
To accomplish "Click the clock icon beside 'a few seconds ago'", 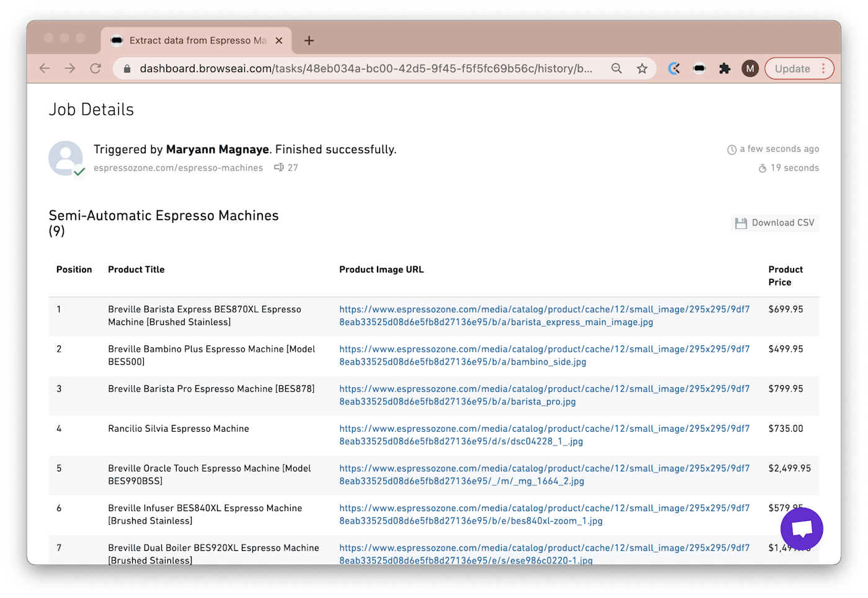I will (x=732, y=149).
